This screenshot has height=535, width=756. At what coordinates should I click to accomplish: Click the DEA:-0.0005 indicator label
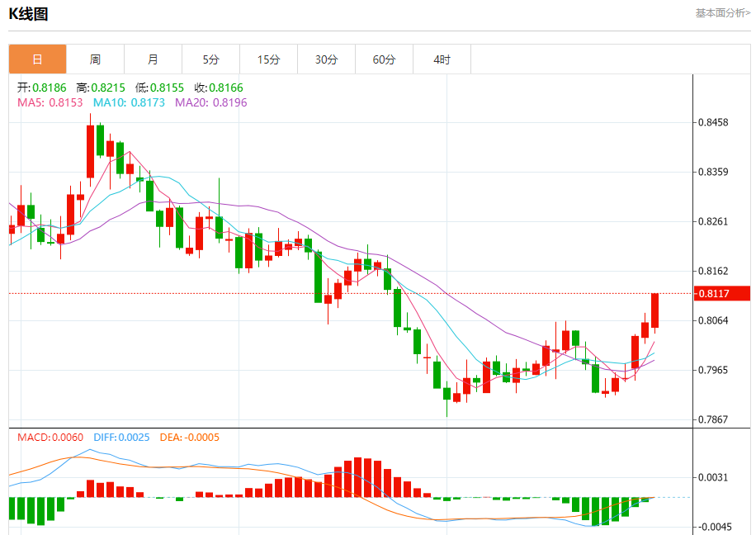tap(190, 438)
